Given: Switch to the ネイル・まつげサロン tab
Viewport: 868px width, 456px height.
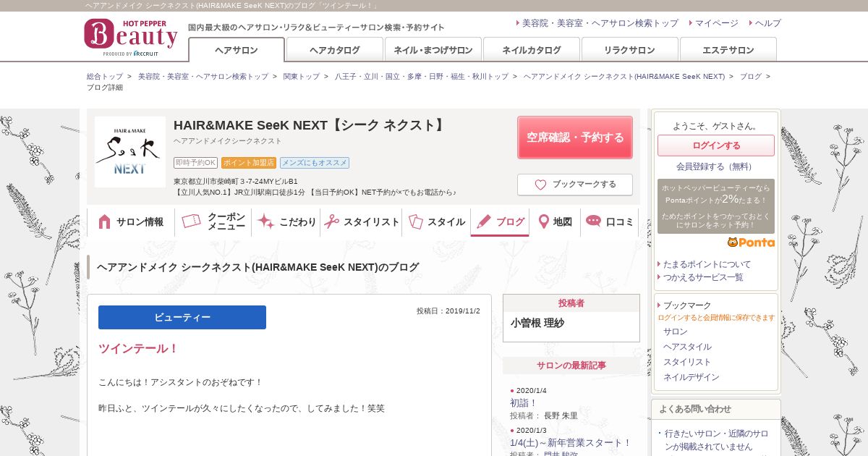Looking at the screenshot, I should pyautogui.click(x=433, y=50).
